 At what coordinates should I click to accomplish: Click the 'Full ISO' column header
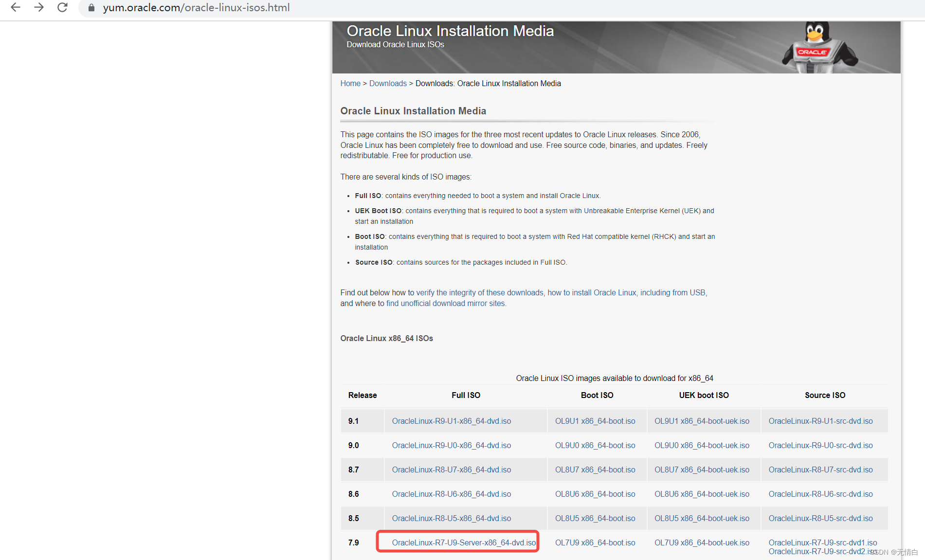click(466, 395)
